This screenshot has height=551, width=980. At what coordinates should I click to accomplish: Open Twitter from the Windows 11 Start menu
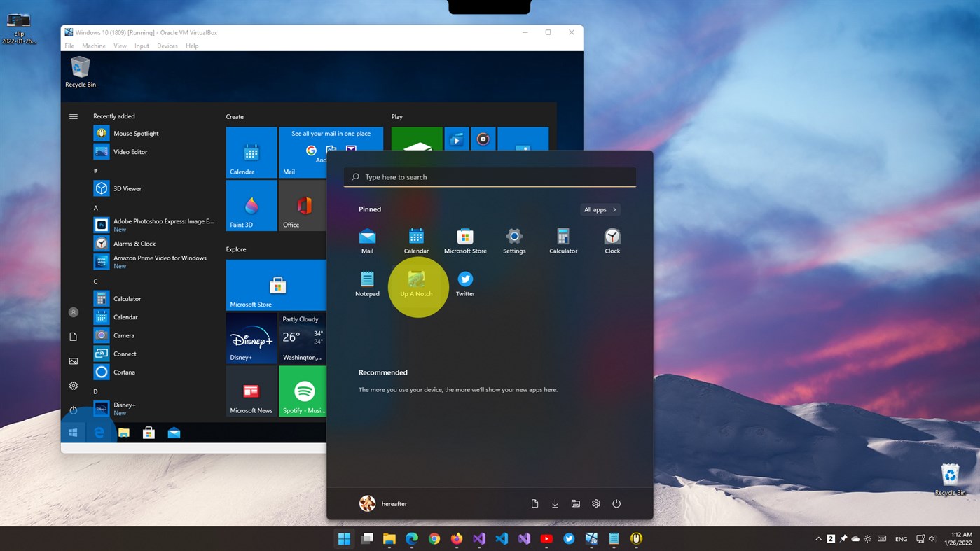465,280
